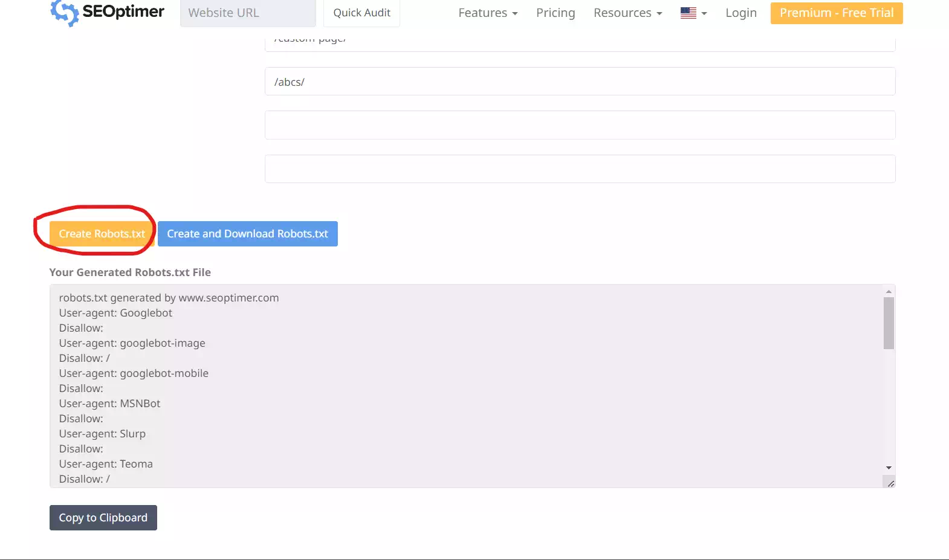Click the 'User-agent: MSNBot' line
The image size is (949, 560).
pyautogui.click(x=109, y=404)
